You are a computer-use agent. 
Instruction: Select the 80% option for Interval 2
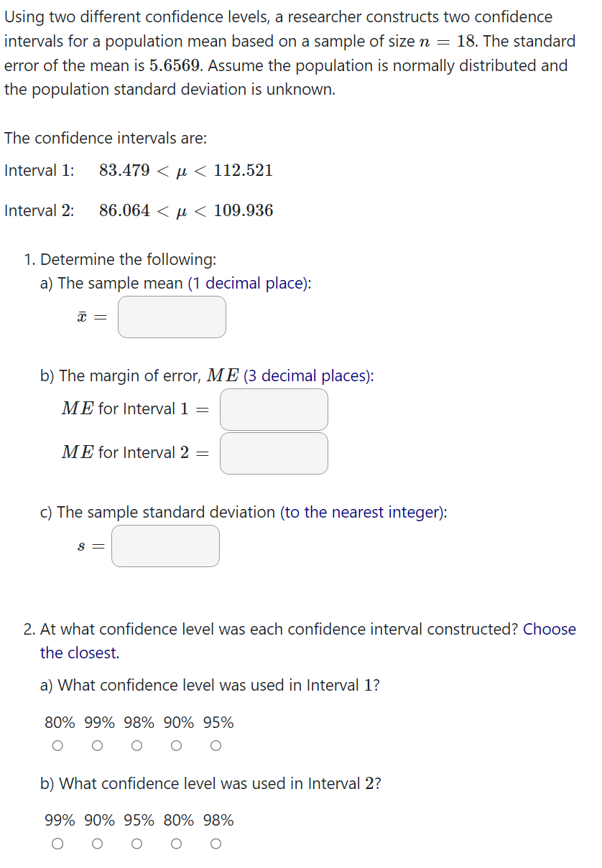tap(176, 844)
